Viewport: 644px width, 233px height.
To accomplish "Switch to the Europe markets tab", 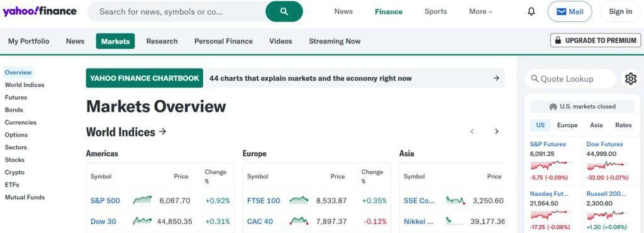I will click(x=567, y=125).
